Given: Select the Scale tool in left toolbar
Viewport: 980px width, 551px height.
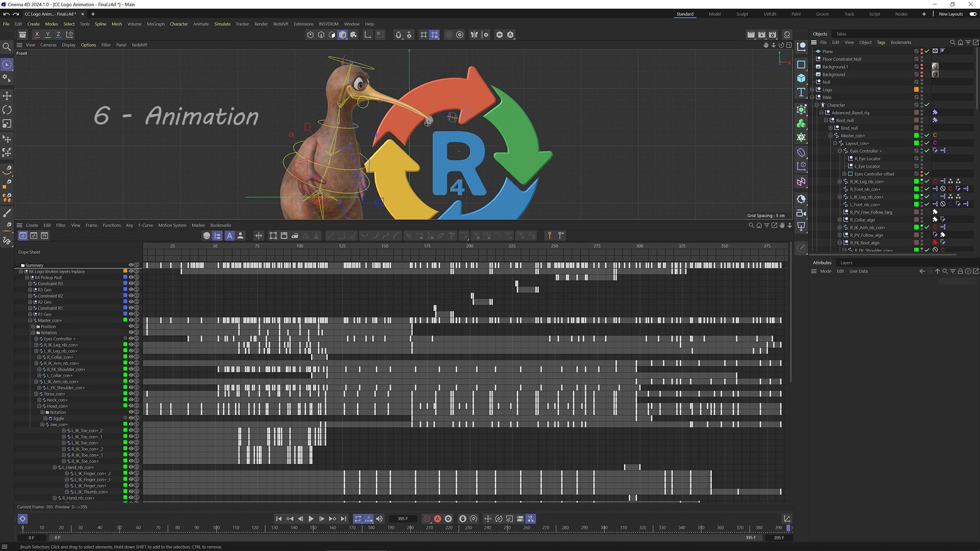Looking at the screenshot, I should click(x=7, y=124).
